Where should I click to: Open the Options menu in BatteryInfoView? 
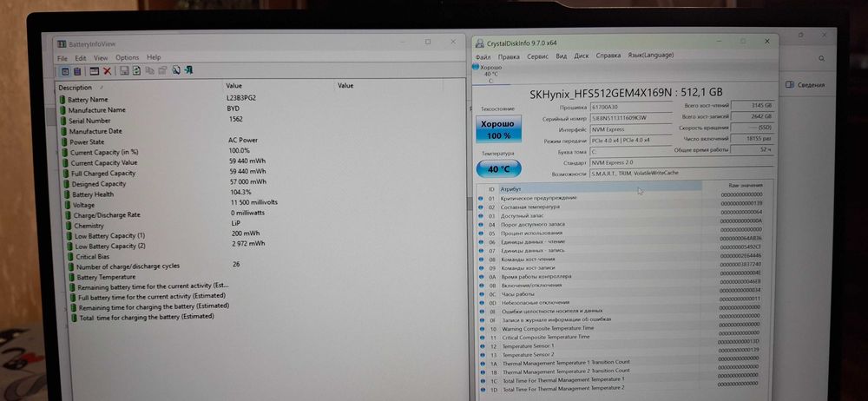click(128, 57)
